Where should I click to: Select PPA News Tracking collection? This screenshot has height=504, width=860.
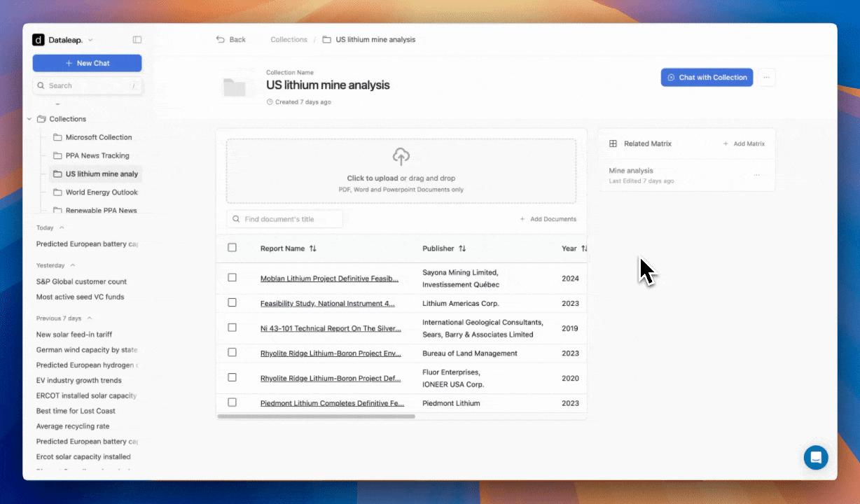97,155
